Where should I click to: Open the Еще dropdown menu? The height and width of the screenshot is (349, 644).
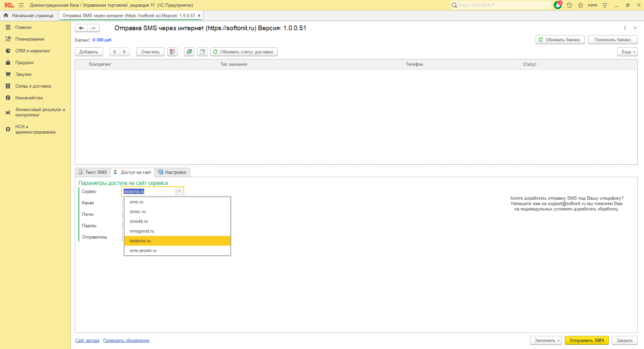tap(627, 52)
